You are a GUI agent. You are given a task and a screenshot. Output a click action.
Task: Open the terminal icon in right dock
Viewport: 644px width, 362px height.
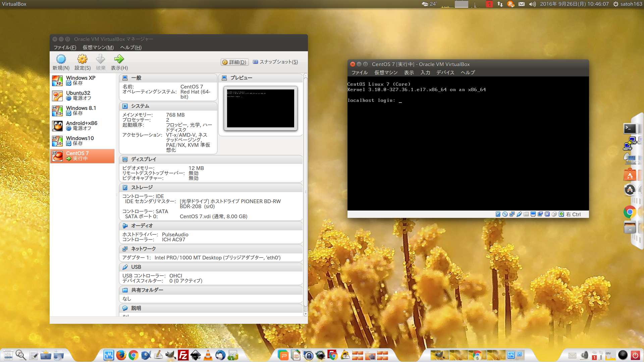[x=630, y=128]
